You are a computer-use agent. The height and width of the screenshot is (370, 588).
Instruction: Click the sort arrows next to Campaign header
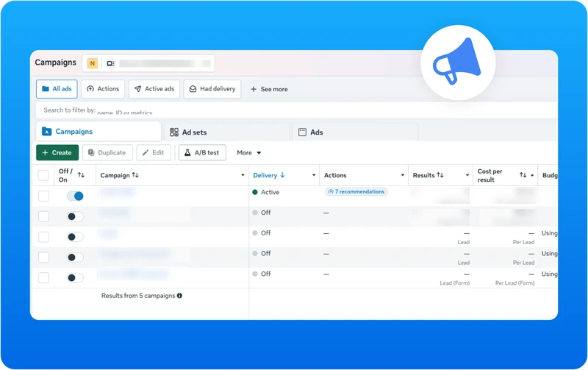135,175
